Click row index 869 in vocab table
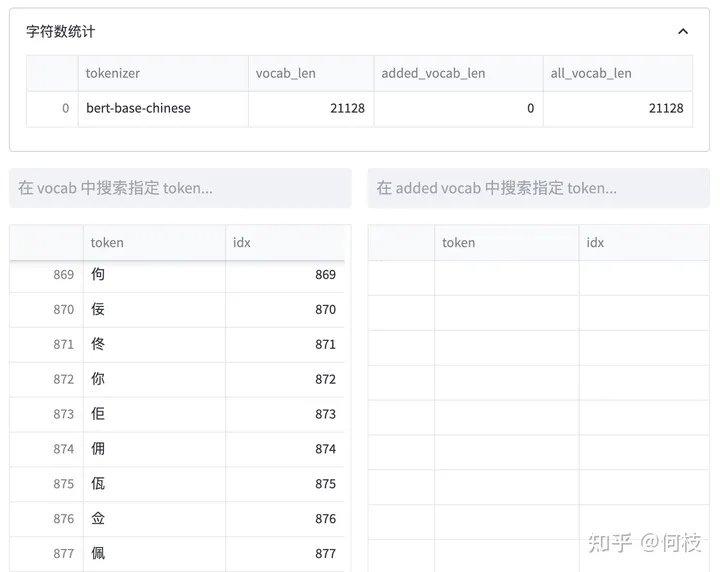Screen dimensions: 720x572 point(46,275)
